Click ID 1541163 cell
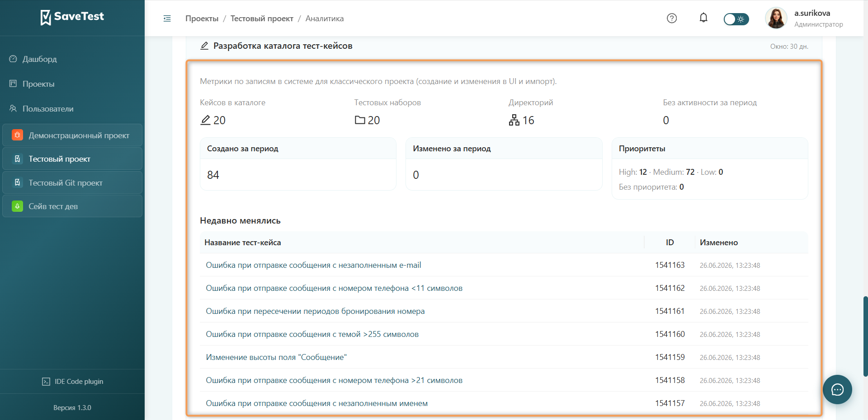This screenshot has width=868, height=420. tap(670, 265)
